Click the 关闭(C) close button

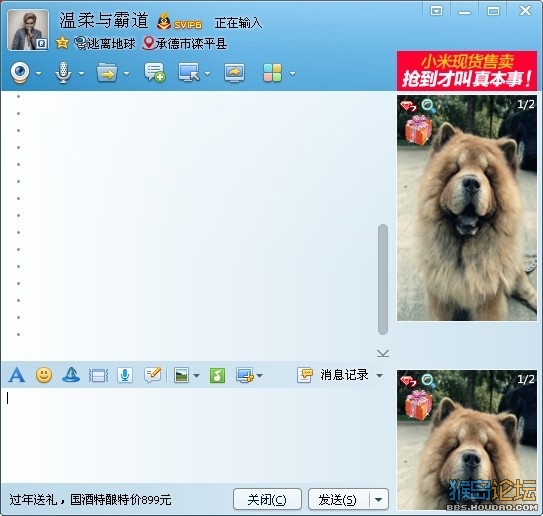[x=267, y=499]
